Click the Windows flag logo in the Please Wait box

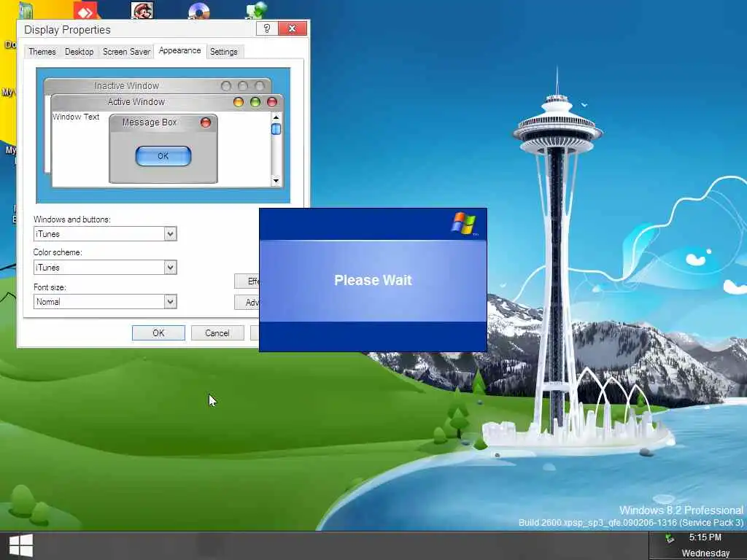pos(463,224)
